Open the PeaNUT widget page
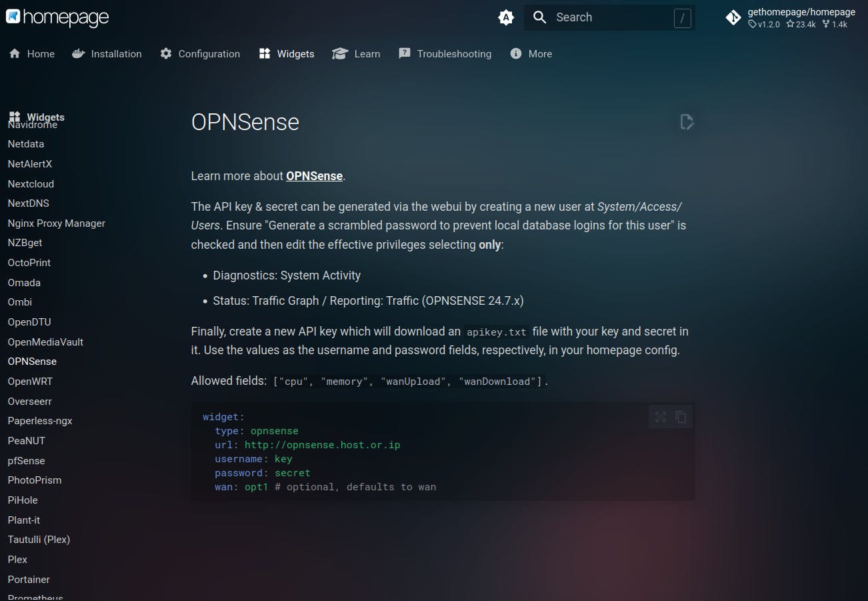Image resolution: width=868 pixels, height=601 pixels. click(x=27, y=441)
